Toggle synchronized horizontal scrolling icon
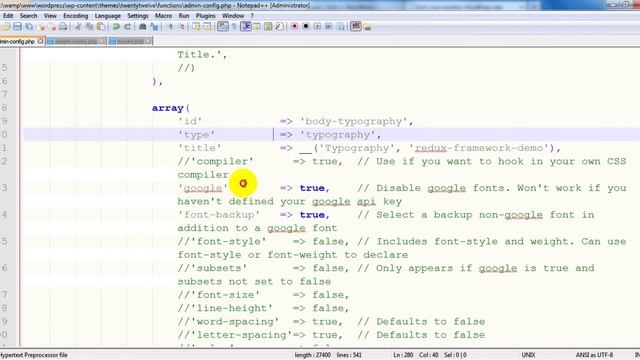640x360 pixels. tap(208, 27)
